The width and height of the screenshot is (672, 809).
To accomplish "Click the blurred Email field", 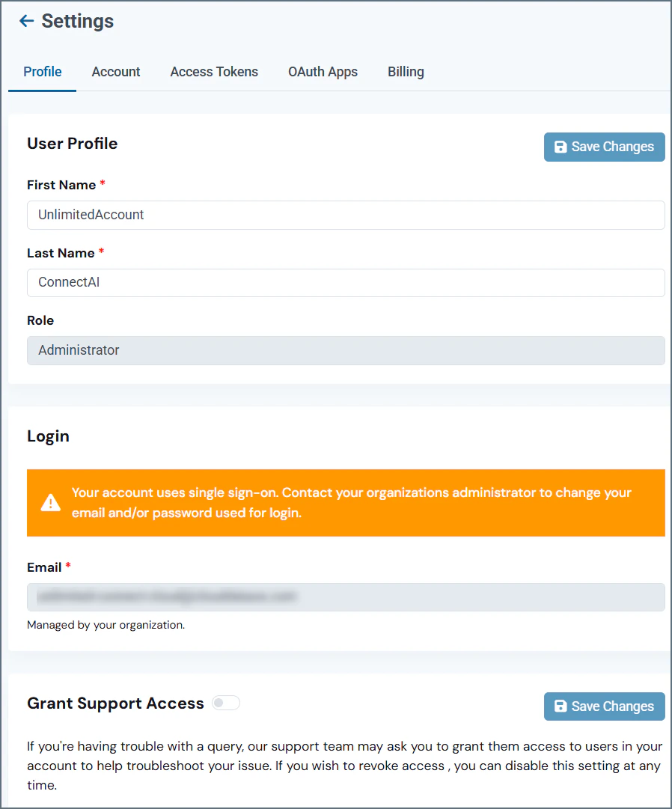I will pyautogui.click(x=346, y=597).
